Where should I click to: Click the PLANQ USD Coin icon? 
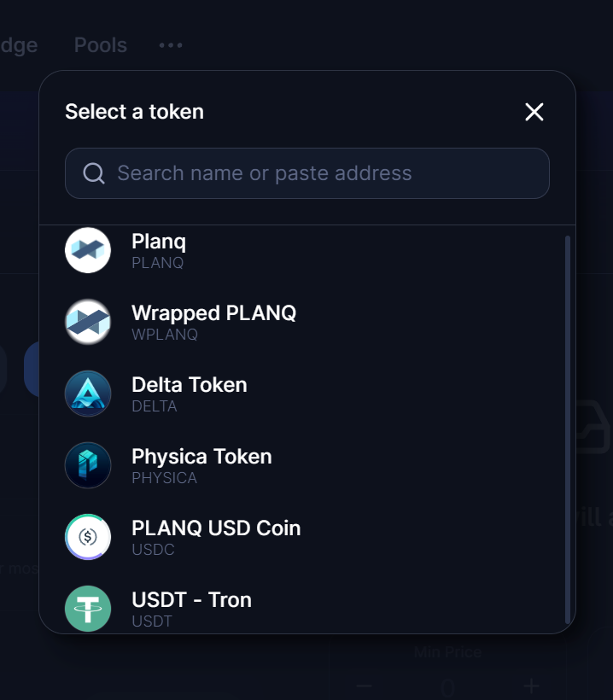(88, 537)
